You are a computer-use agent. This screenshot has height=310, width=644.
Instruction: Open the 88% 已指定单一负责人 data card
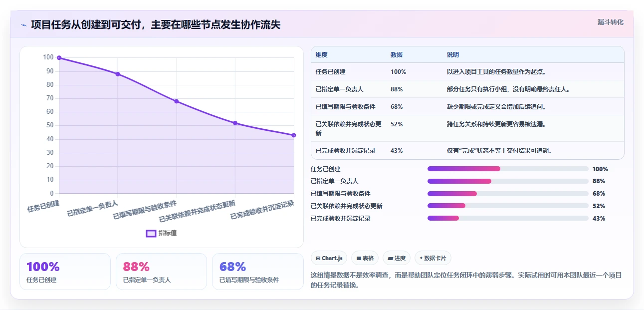click(x=161, y=272)
